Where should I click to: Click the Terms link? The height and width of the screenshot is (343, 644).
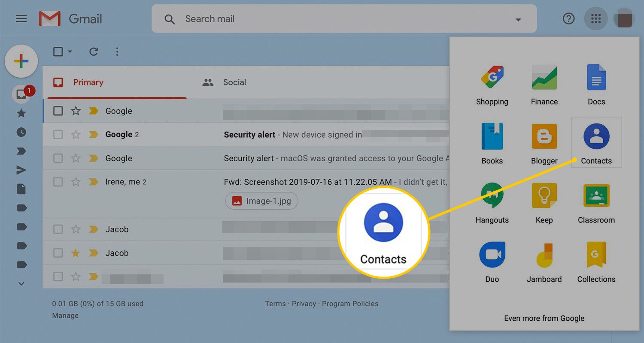[275, 304]
